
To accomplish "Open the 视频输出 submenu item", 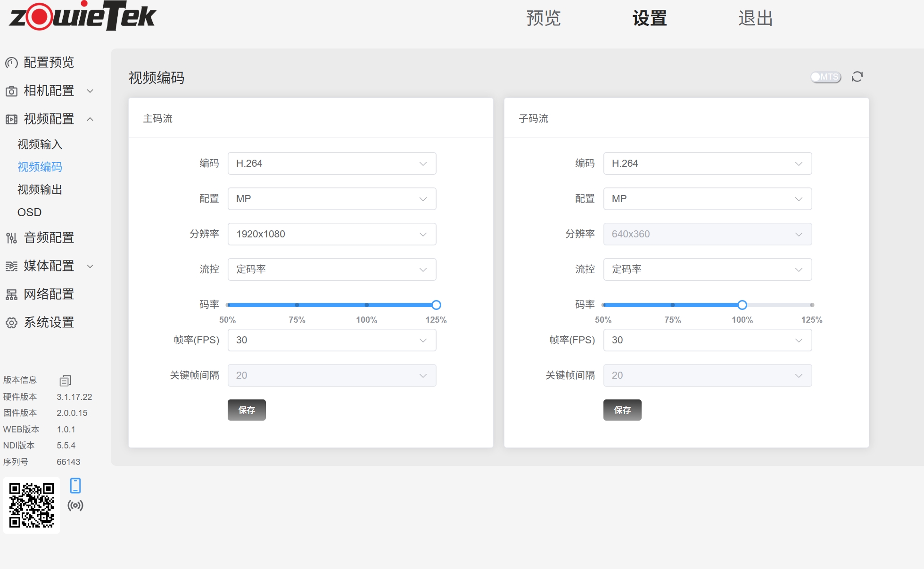I will [x=40, y=189].
